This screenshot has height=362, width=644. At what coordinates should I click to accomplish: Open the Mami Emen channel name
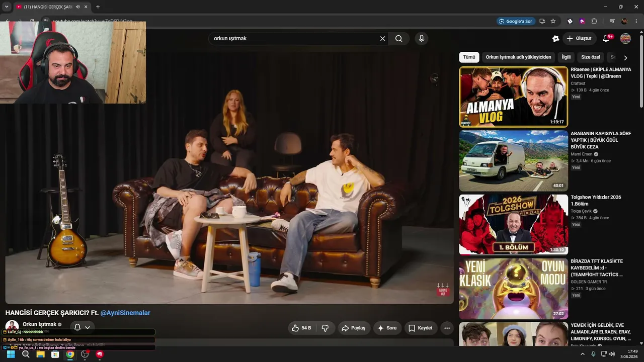582,154
